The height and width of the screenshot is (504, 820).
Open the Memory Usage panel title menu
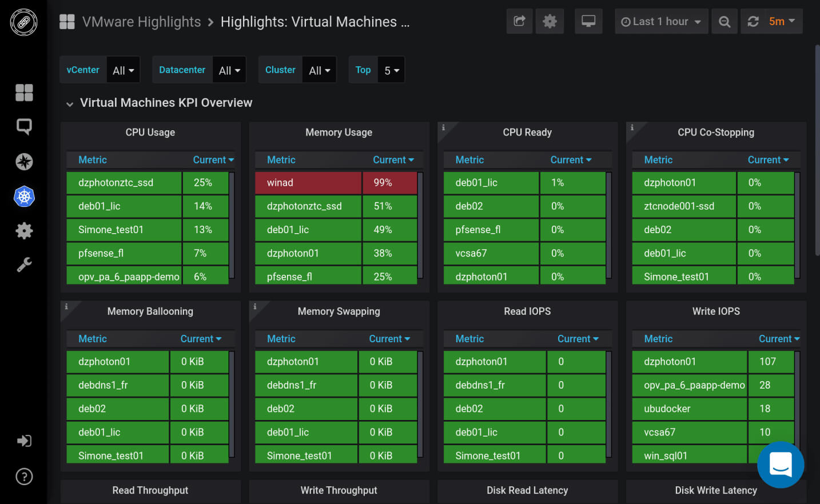pos(339,133)
